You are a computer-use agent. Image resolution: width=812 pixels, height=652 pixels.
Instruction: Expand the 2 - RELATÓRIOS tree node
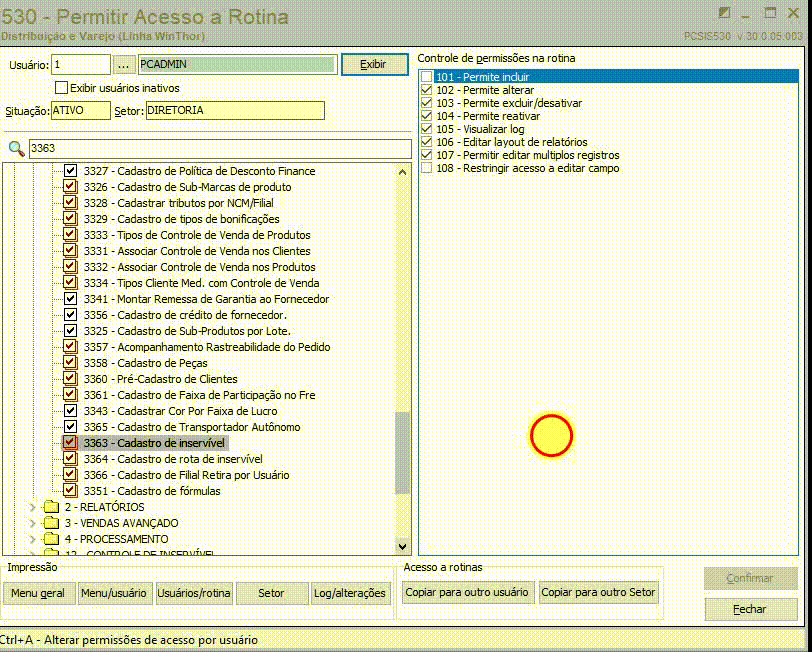click(33, 507)
